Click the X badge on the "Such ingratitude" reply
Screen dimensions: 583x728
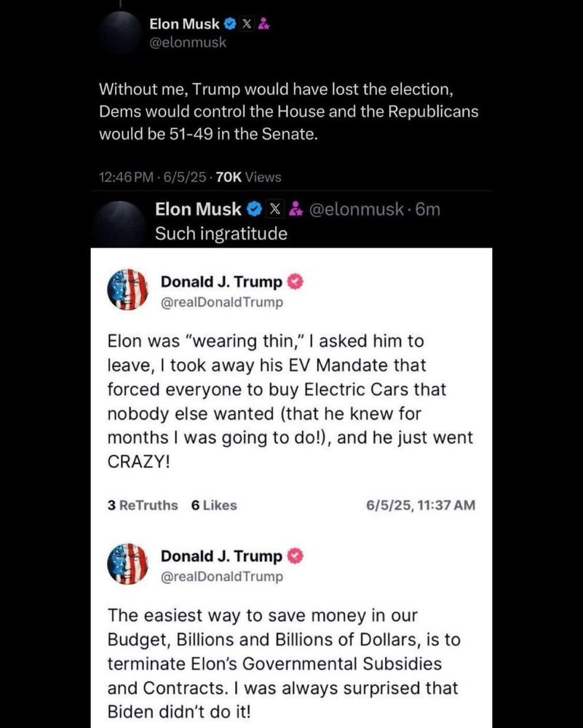pyautogui.click(x=274, y=210)
